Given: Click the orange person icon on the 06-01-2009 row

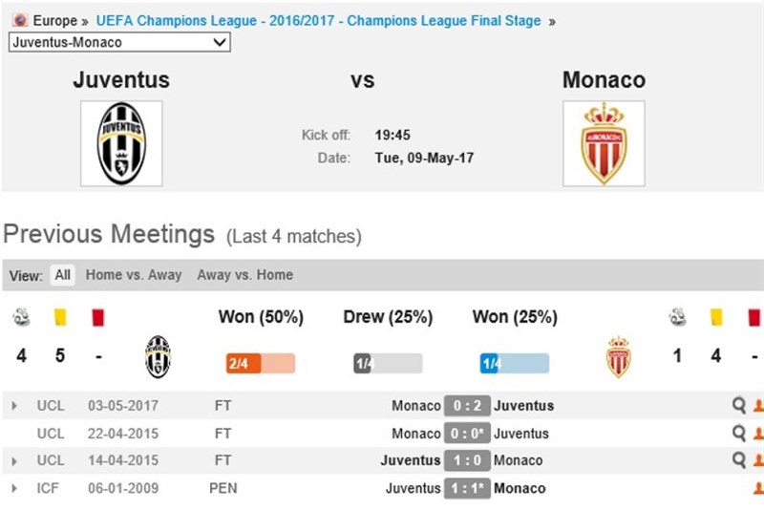Looking at the screenshot, I should (x=758, y=488).
